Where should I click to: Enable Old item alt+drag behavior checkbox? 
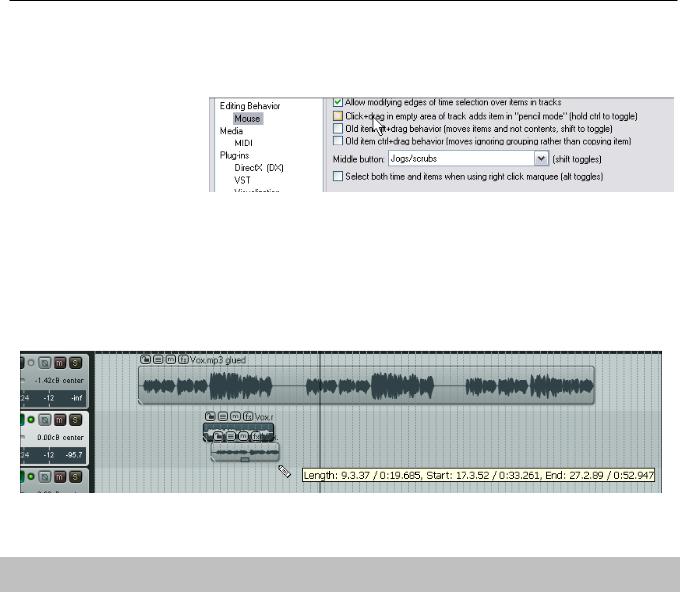click(x=338, y=128)
